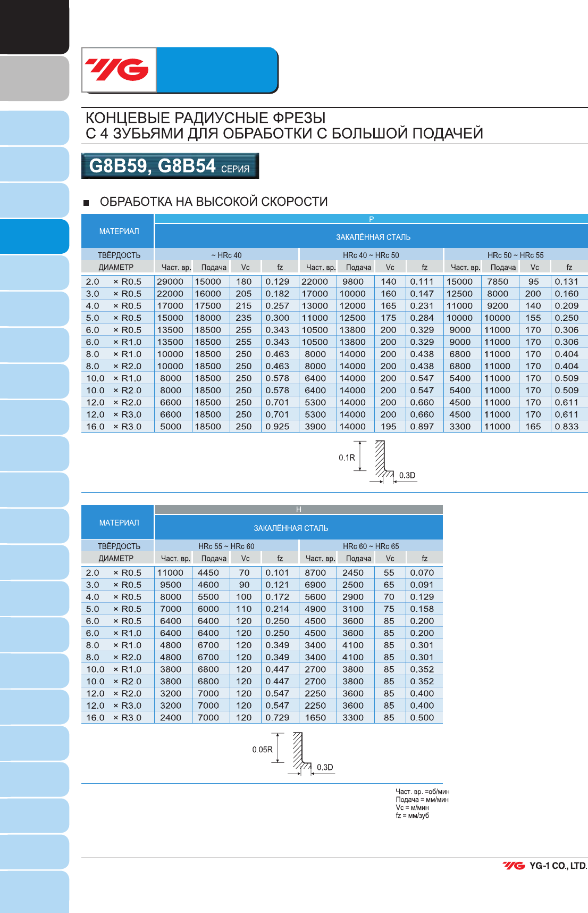Click the fz value 0.833
Image resolution: width=588 pixels, height=913 pixels.
tap(567, 426)
